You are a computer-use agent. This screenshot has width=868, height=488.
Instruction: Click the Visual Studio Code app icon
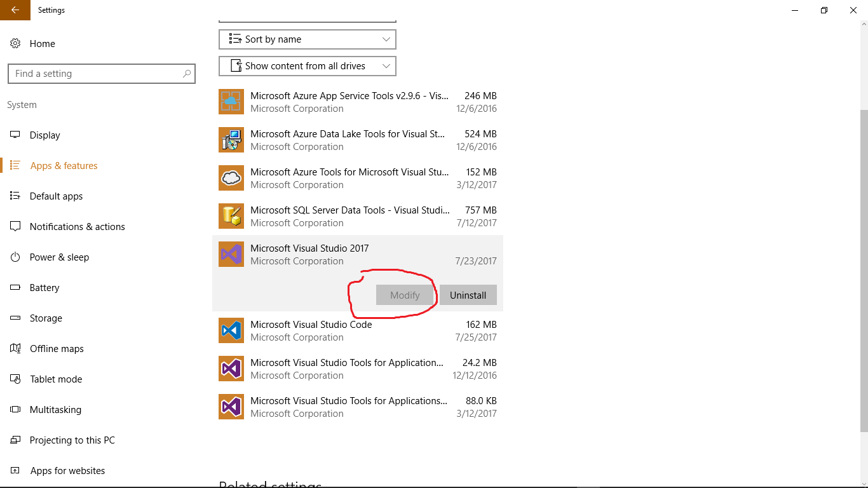pyautogui.click(x=231, y=330)
